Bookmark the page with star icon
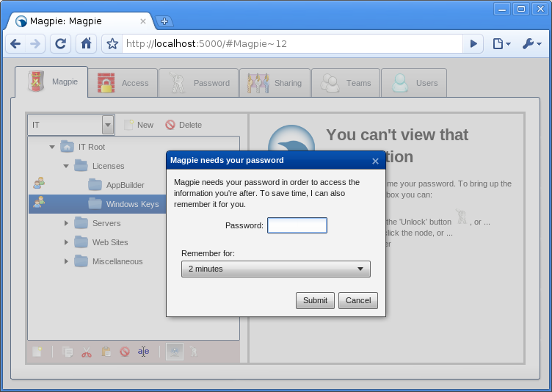The height and width of the screenshot is (392, 552). [x=112, y=43]
